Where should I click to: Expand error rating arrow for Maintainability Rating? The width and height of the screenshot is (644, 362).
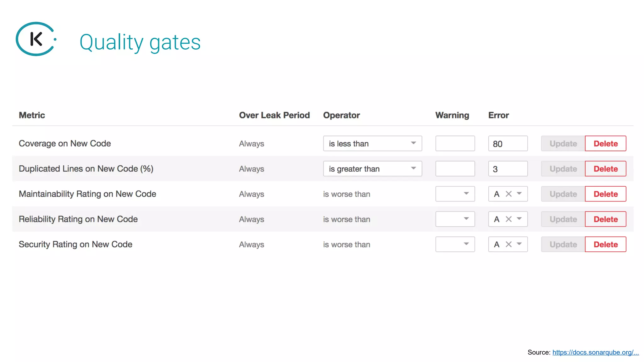click(519, 194)
